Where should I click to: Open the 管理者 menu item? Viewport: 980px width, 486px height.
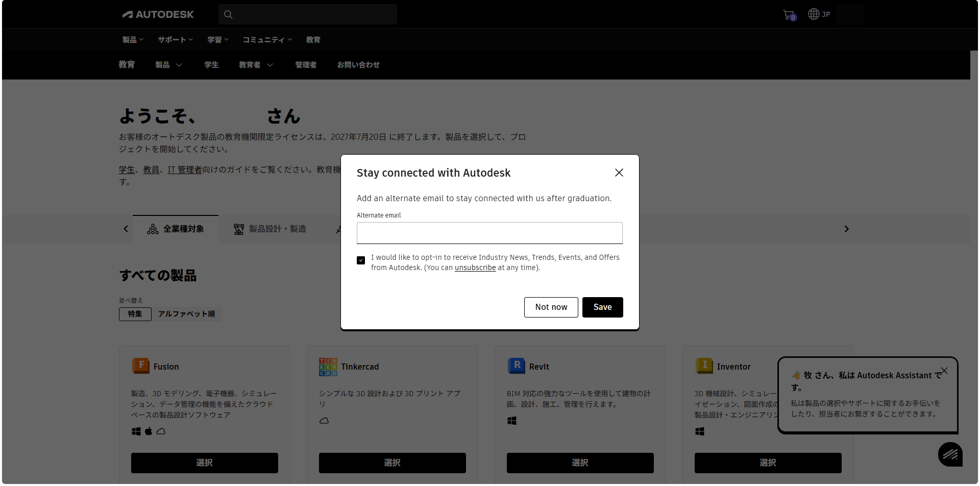coord(306,65)
